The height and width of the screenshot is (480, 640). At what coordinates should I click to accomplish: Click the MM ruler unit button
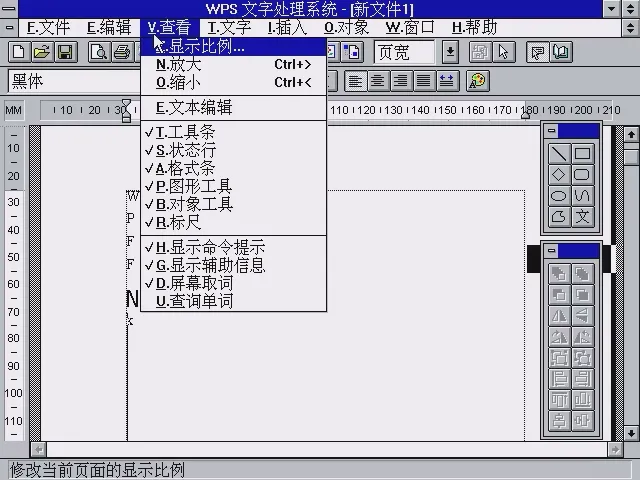point(14,110)
